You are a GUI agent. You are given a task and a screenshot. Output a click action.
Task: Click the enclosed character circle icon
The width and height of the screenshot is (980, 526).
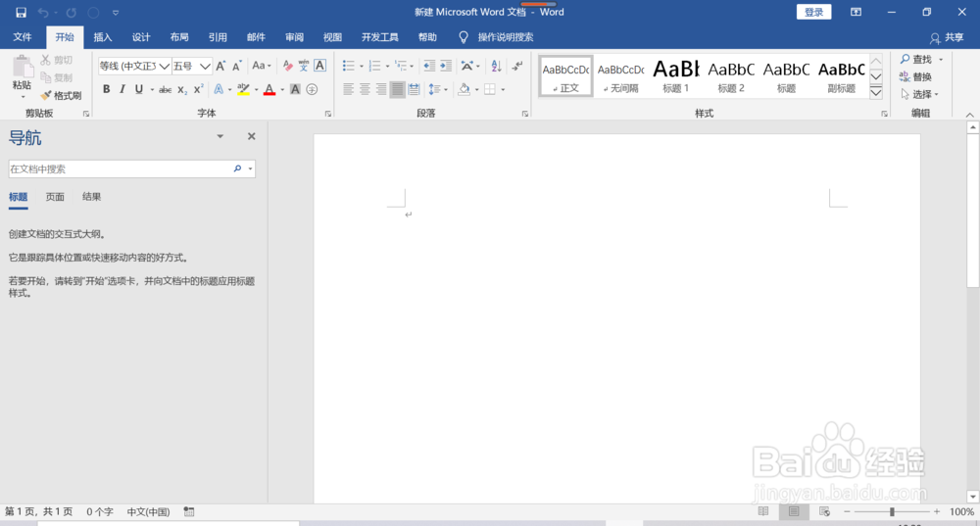point(312,89)
